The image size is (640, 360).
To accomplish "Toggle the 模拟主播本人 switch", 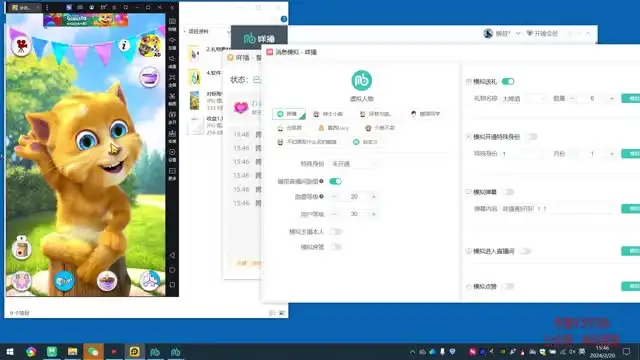I will pyautogui.click(x=336, y=231).
